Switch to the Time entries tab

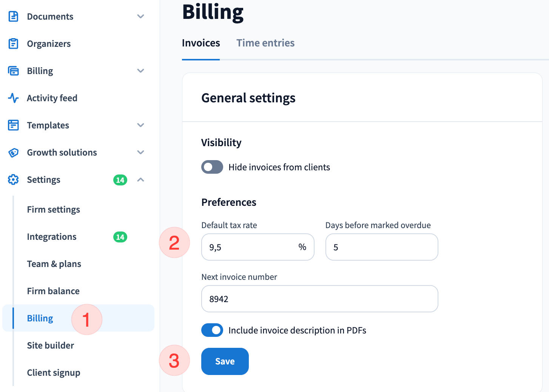265,43
